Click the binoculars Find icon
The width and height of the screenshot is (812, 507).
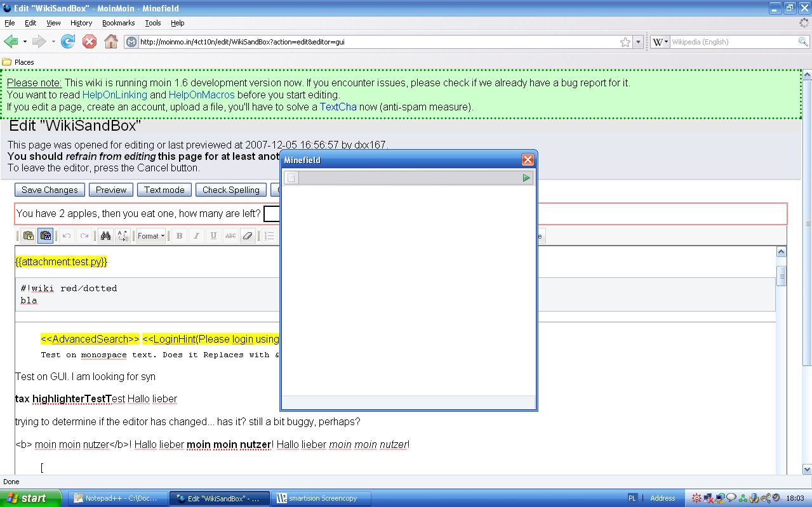pos(105,236)
